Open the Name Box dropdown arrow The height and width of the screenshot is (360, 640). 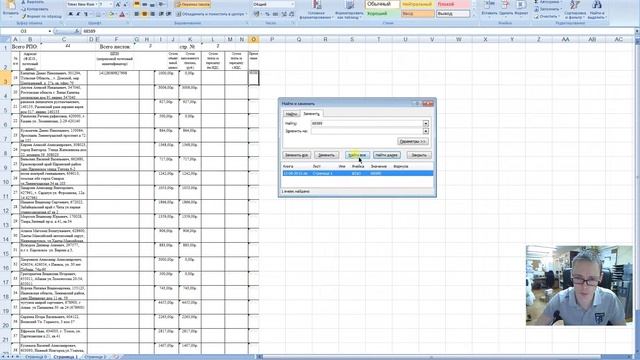tap(50, 31)
